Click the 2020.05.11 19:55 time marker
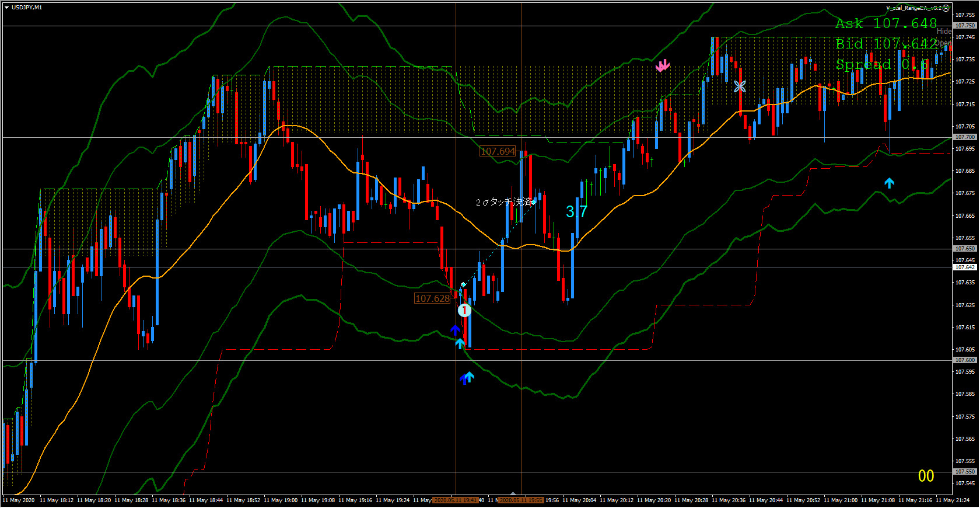This screenshot has width=980, height=508. coord(521,500)
